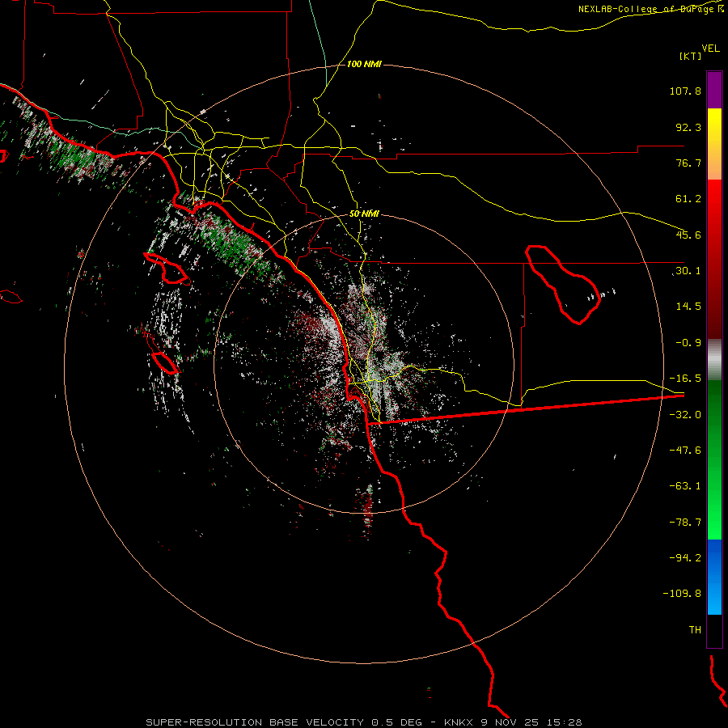Click the -109.8 velocity legend value
728x728 pixels.
[682, 594]
